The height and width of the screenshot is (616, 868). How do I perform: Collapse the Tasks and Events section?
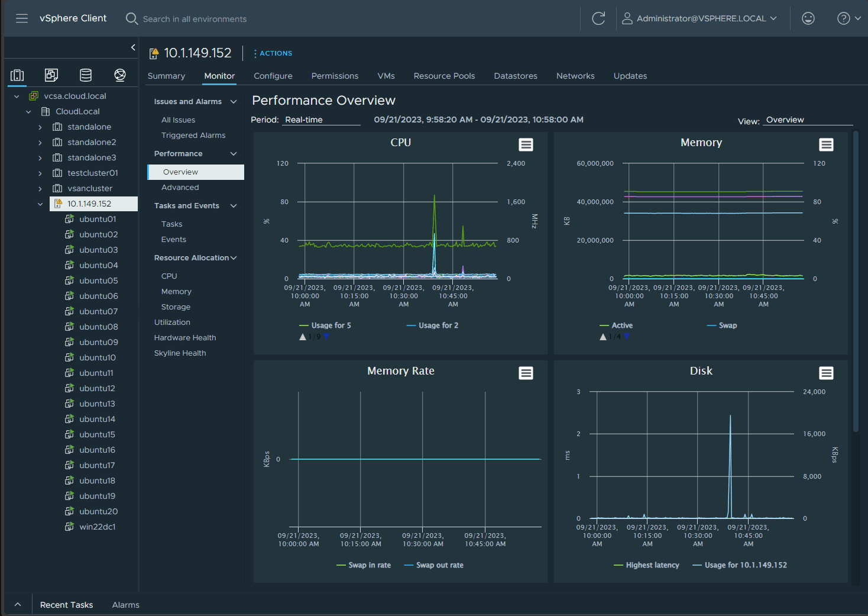coord(234,206)
